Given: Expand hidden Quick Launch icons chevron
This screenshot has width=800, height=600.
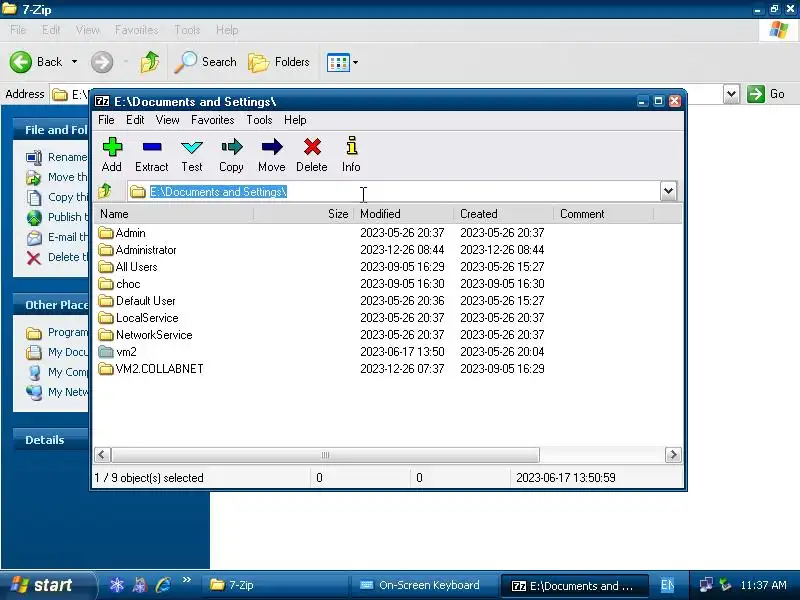Looking at the screenshot, I should point(187,580).
